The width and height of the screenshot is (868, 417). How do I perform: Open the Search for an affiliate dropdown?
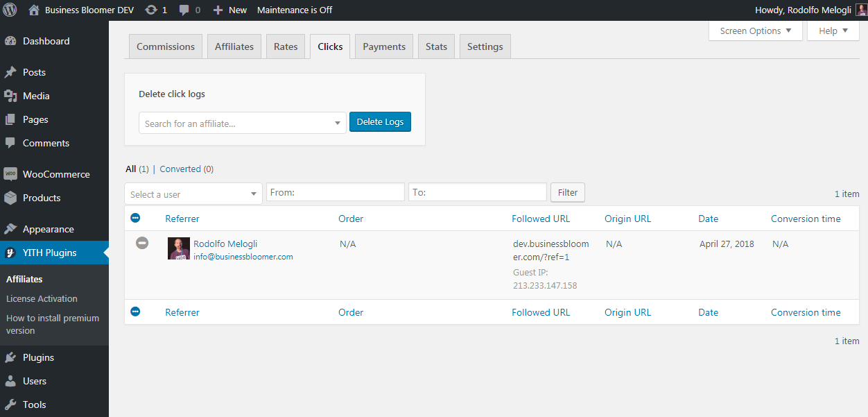point(243,123)
